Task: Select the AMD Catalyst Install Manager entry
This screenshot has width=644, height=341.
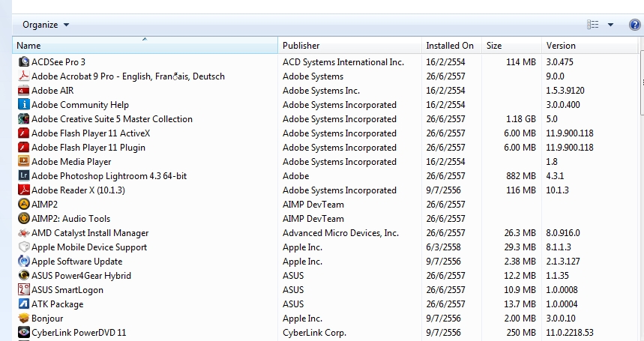Action: pyautogui.click(x=90, y=233)
